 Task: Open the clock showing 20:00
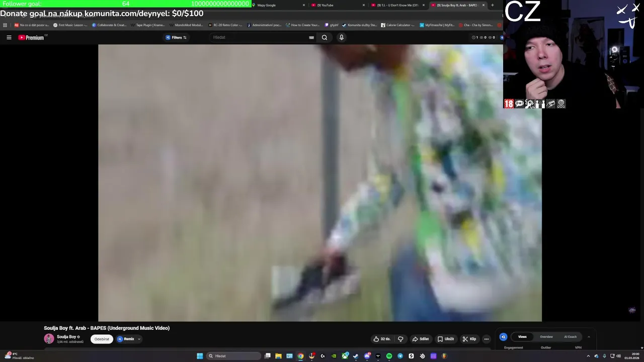tap(632, 356)
